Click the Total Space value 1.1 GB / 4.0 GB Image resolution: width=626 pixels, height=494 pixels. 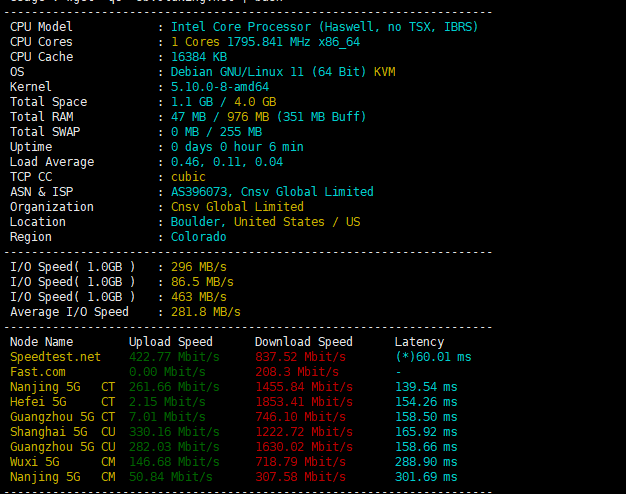point(224,102)
